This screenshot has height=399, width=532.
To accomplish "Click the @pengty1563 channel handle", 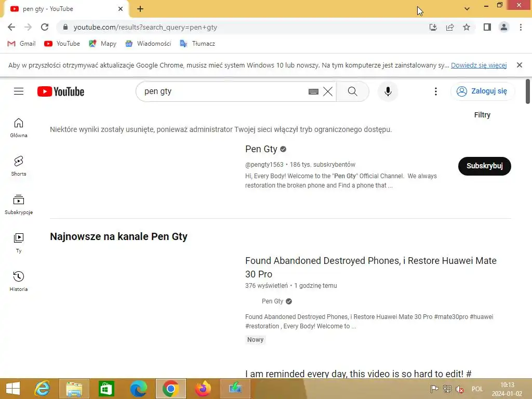I will 264,165.
